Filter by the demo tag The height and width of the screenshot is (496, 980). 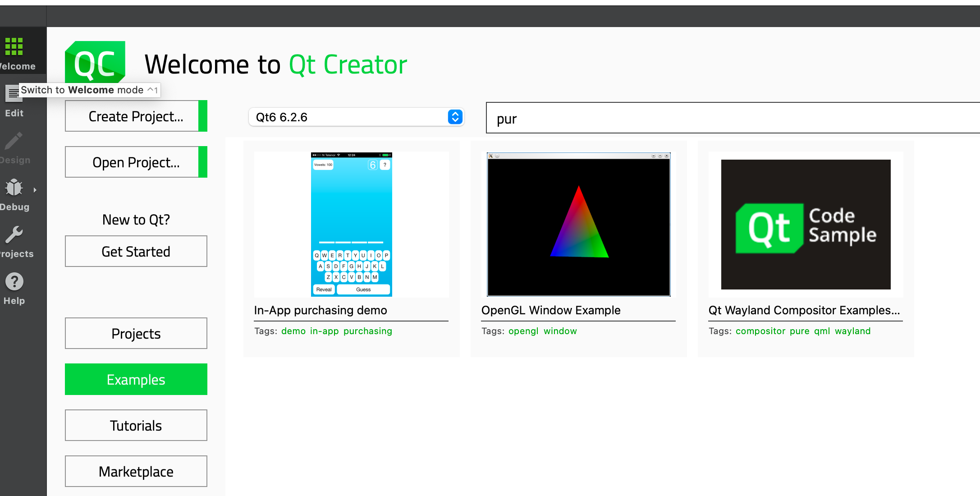pyautogui.click(x=293, y=331)
